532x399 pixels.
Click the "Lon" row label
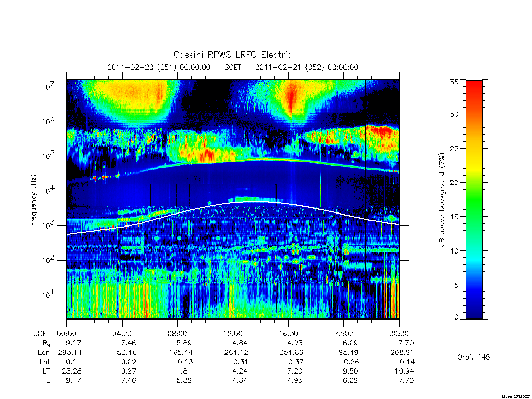(x=44, y=353)
